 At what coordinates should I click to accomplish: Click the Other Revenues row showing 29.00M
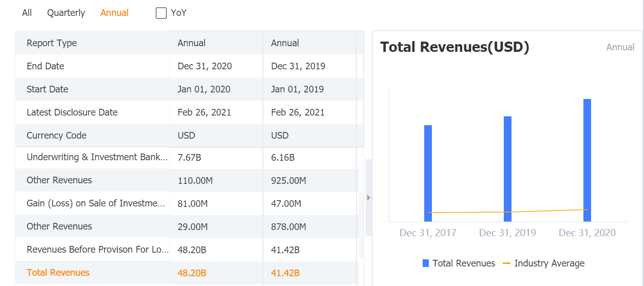[x=59, y=226]
